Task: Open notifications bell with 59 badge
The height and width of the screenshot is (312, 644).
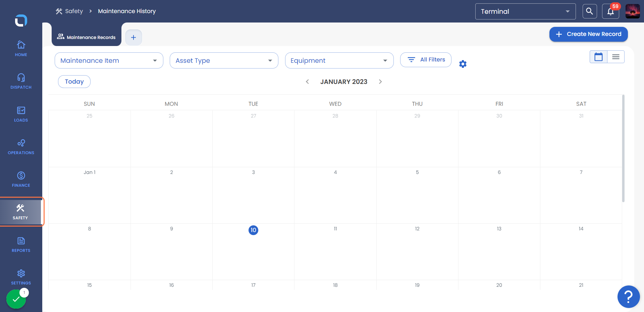Action: (610, 11)
